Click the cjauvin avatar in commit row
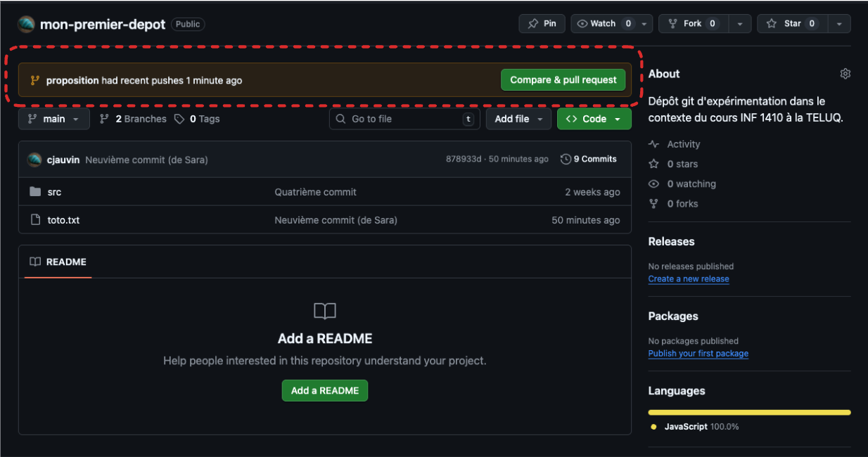Screen dimensions: 868x457 coord(34,160)
